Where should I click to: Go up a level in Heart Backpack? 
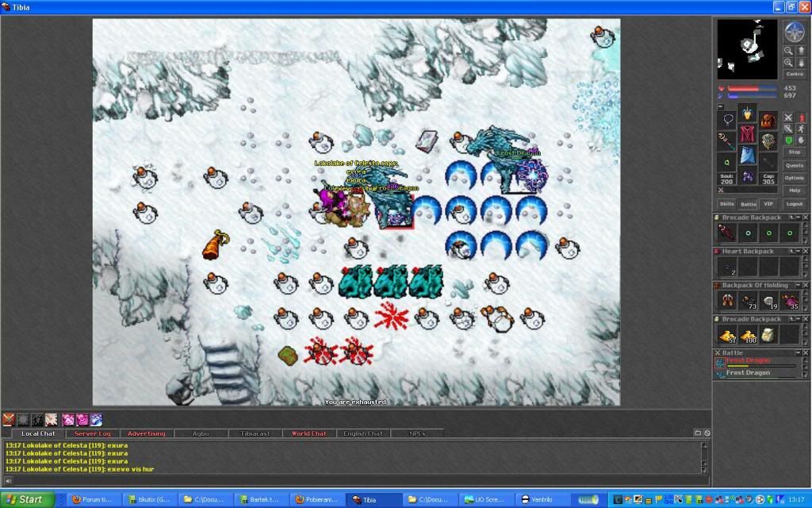(792, 252)
